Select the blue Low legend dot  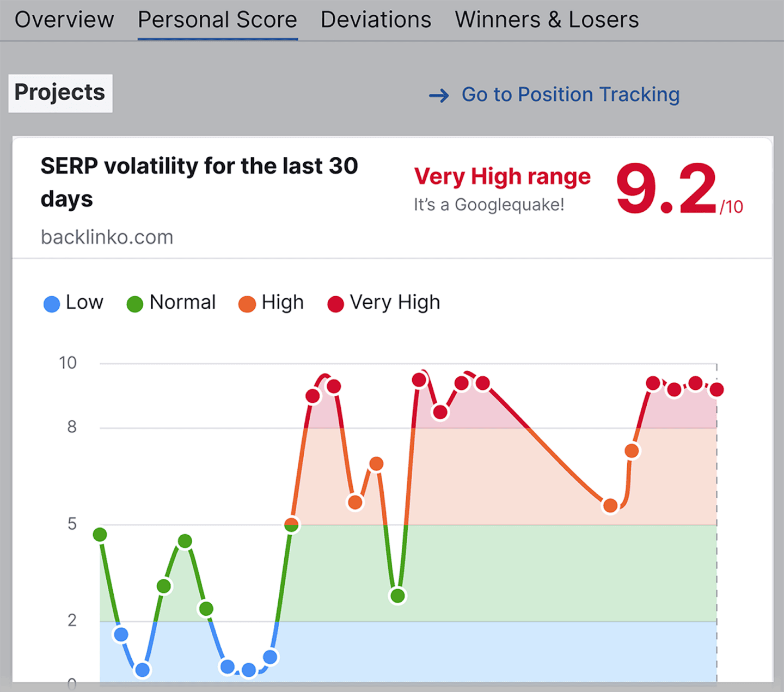click(51, 303)
